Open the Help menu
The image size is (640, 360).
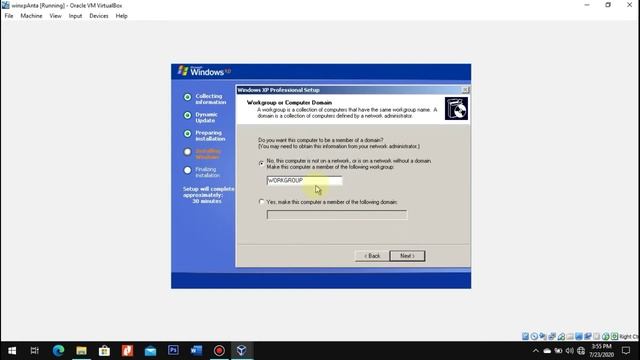[121, 16]
